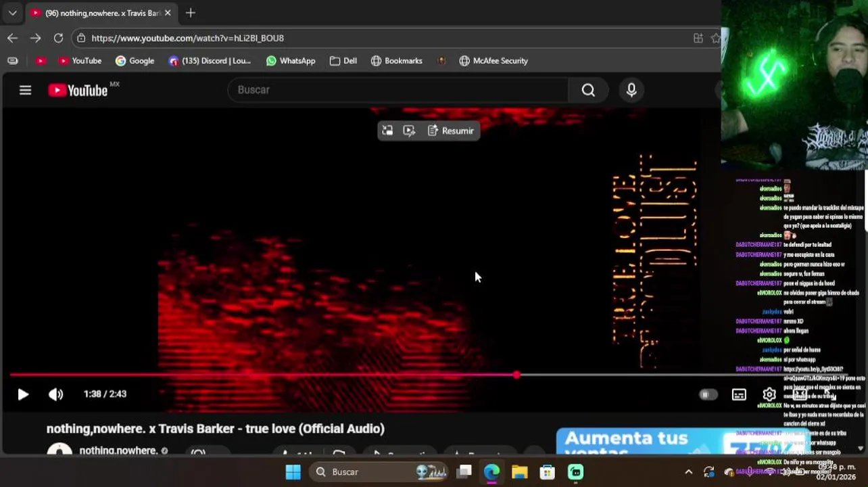Open the nothing,nowhere. channel avatar
The width and height of the screenshot is (868, 487).
[x=59, y=450]
